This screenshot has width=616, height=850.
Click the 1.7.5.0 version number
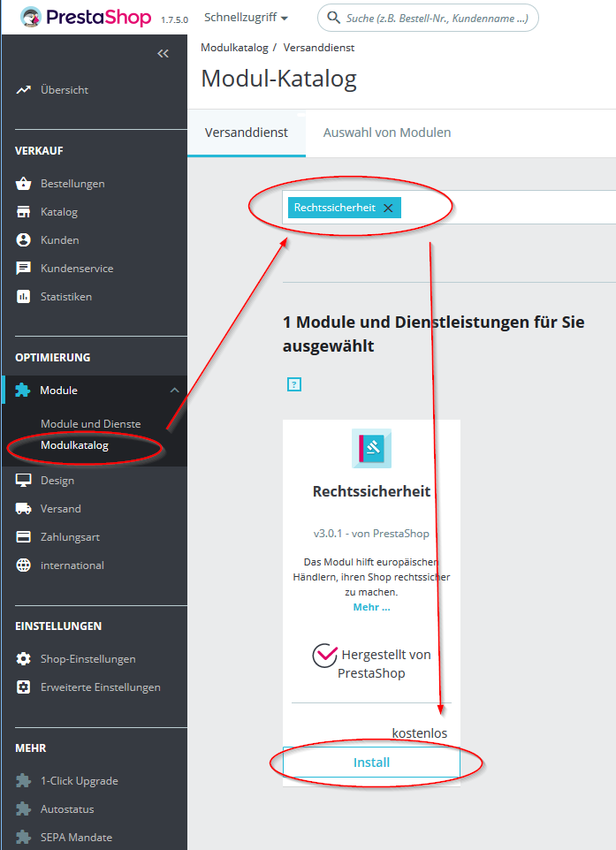point(175,20)
